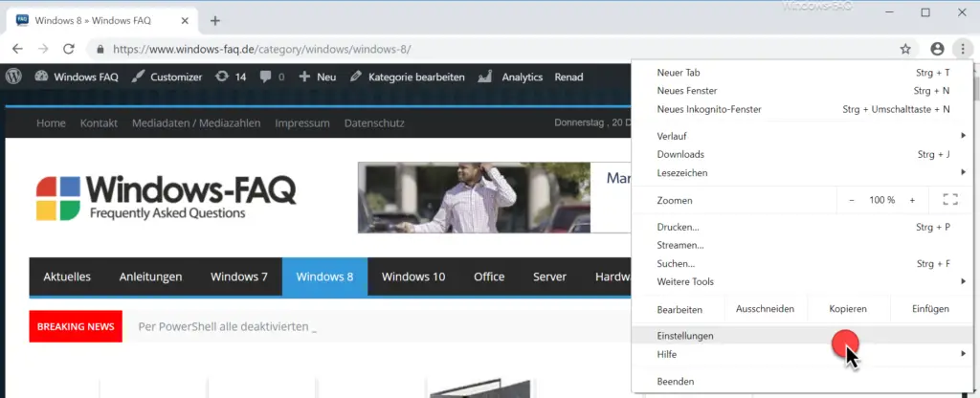Click the three-dot Chrome menu icon
This screenshot has height=398, width=980.
[x=963, y=49]
